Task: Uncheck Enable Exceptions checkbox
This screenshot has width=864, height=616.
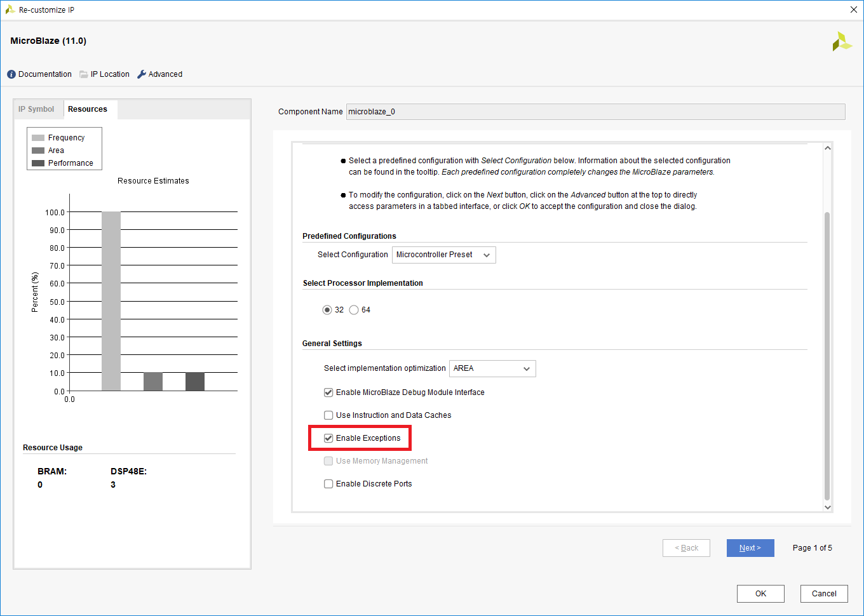Action: pyautogui.click(x=328, y=438)
